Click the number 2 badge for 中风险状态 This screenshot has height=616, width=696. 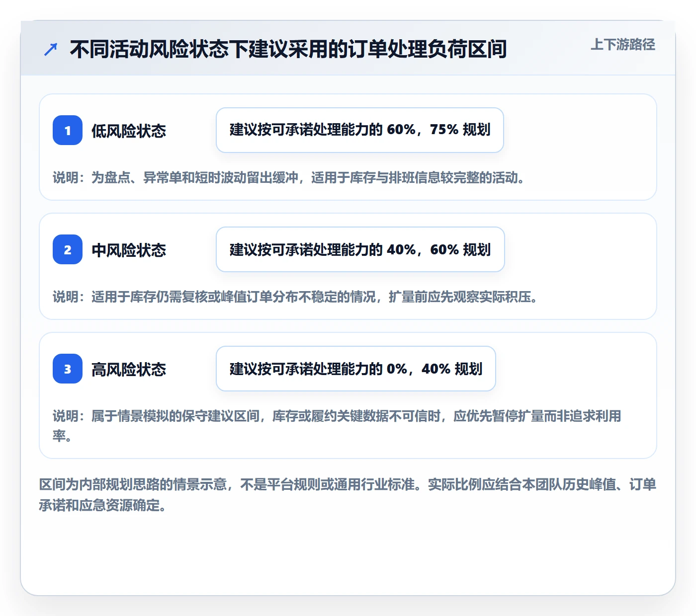(x=68, y=249)
